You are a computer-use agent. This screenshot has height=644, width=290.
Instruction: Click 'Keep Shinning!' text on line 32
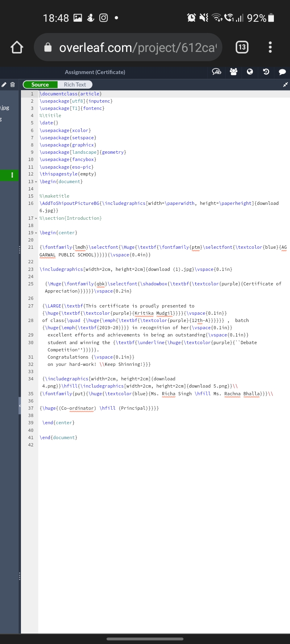(x=123, y=364)
